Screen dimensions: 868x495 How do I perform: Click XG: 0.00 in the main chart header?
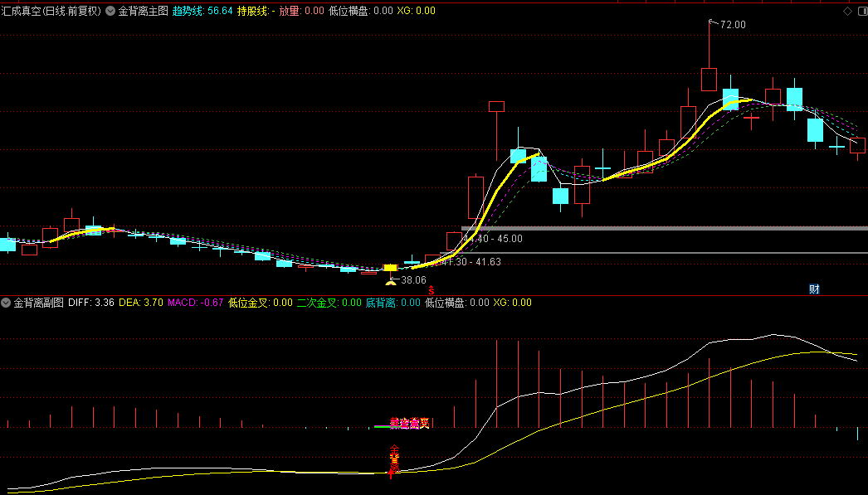[x=416, y=11]
